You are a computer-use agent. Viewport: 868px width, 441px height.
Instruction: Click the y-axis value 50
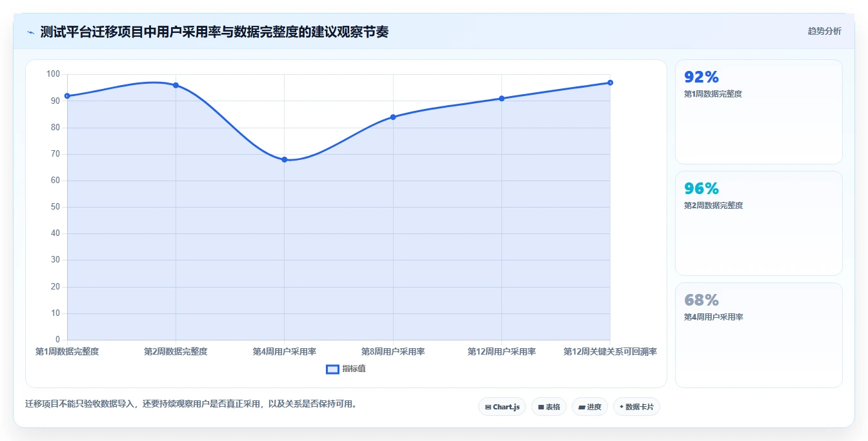coord(55,207)
